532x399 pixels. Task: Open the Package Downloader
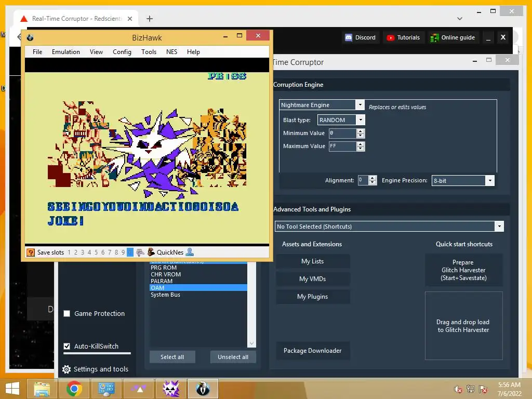(x=312, y=351)
